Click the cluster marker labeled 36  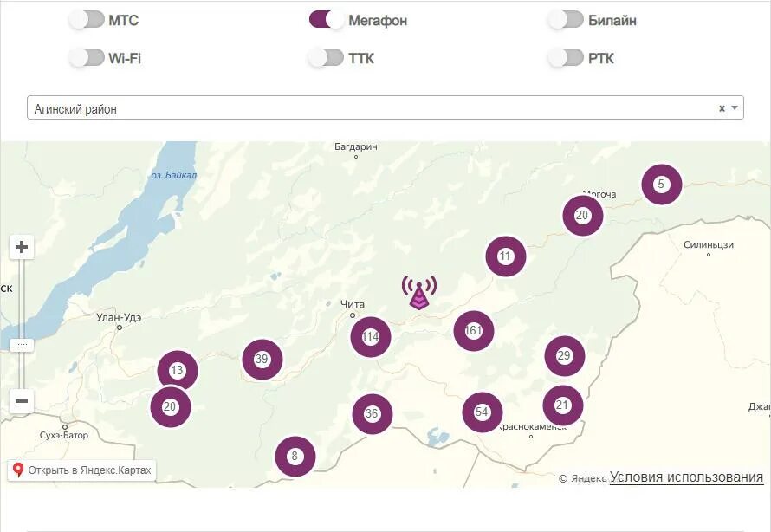tap(373, 414)
